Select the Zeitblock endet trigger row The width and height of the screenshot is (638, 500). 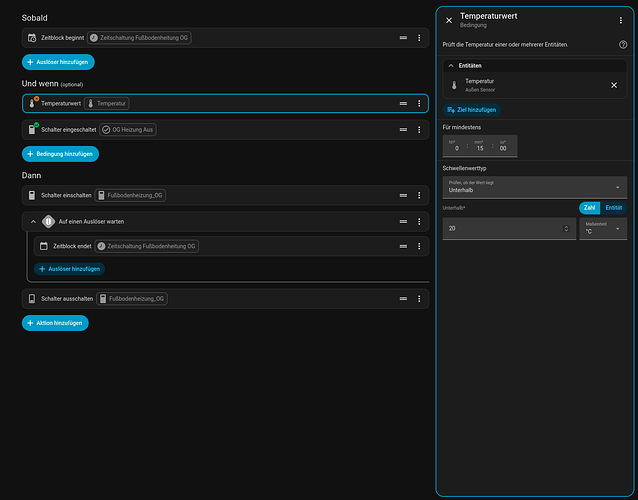(x=232, y=246)
